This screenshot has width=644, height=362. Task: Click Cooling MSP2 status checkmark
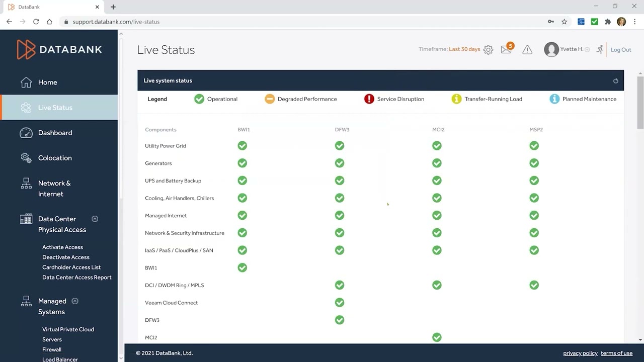(534, 198)
